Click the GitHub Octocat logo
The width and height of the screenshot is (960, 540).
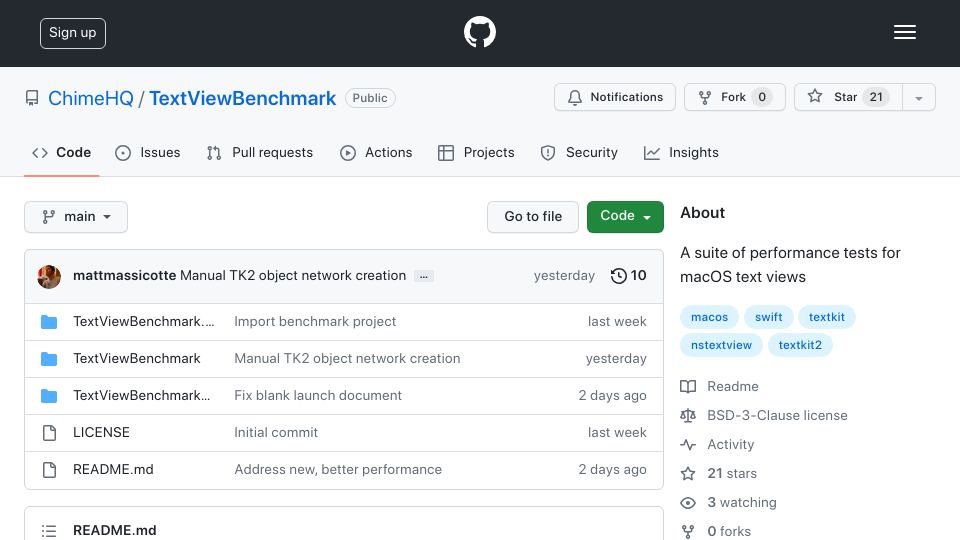pos(479,32)
